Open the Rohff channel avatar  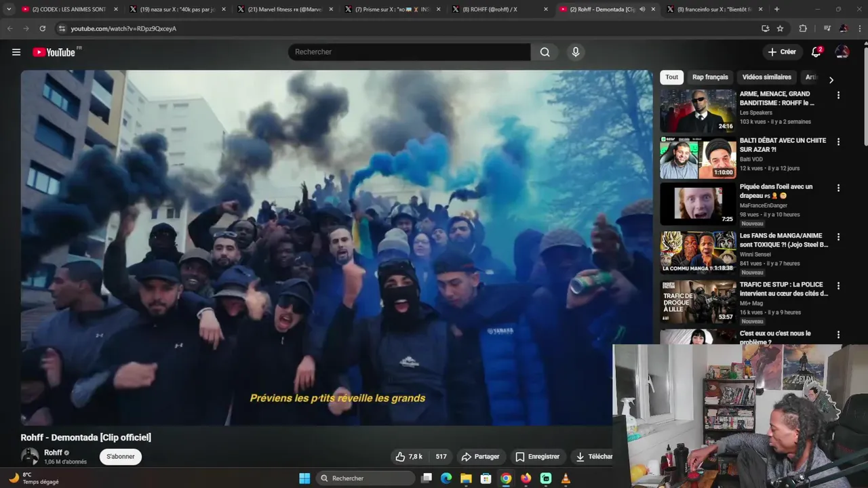click(30, 456)
